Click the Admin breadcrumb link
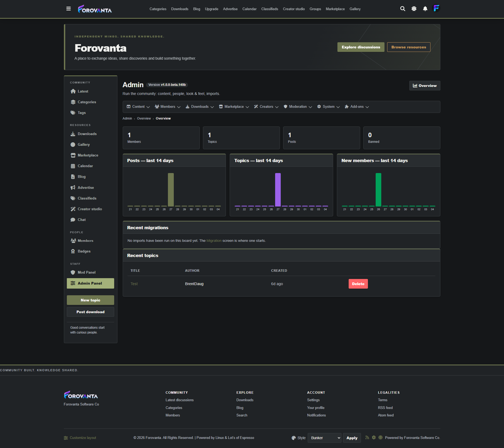The height and width of the screenshot is (448, 504). pos(127,118)
